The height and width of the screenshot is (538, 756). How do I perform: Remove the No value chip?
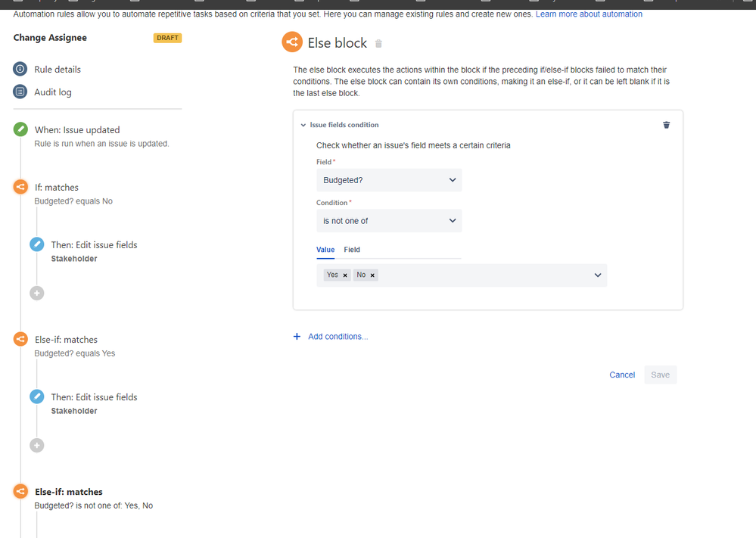tap(372, 275)
